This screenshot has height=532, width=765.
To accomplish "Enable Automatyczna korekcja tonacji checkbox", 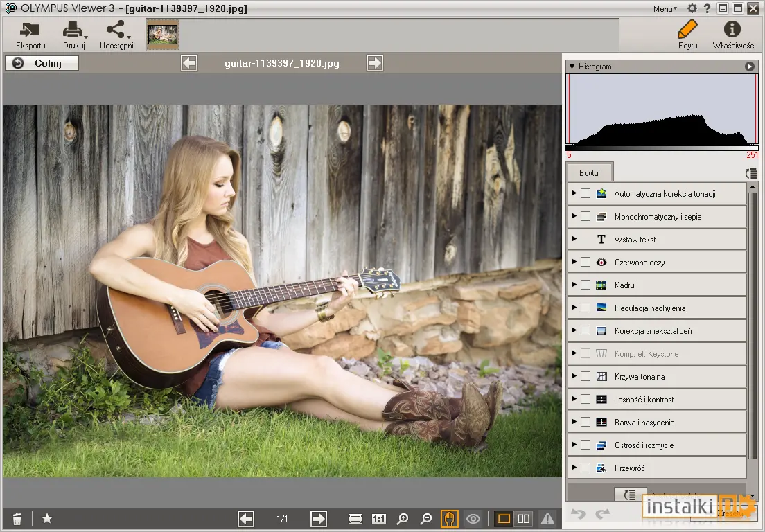I will (x=586, y=193).
